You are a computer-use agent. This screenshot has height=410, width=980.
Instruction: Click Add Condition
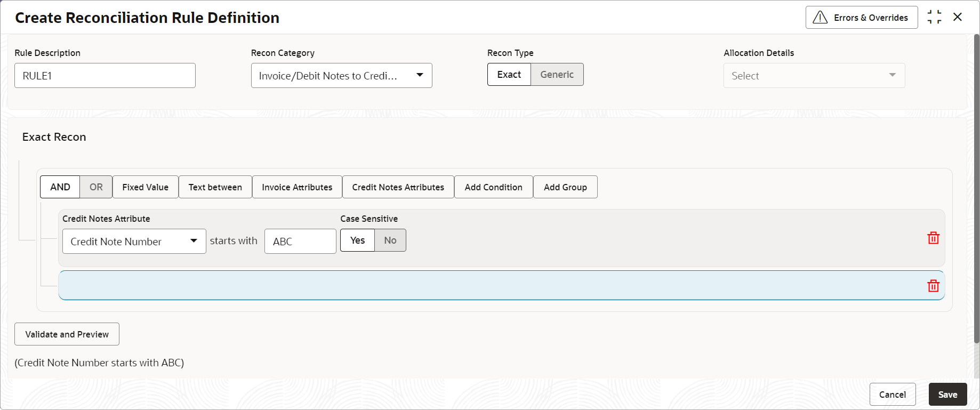(x=494, y=187)
